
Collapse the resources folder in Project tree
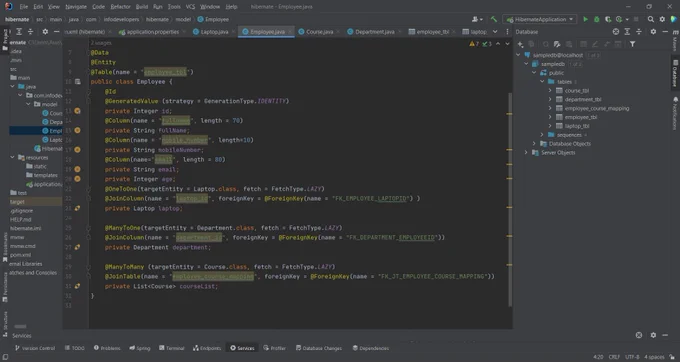[13, 157]
